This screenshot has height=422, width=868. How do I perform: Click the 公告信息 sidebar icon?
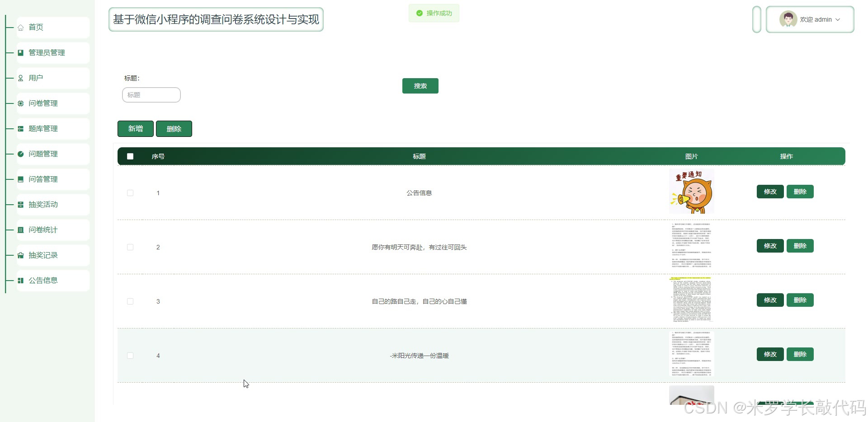pos(21,281)
